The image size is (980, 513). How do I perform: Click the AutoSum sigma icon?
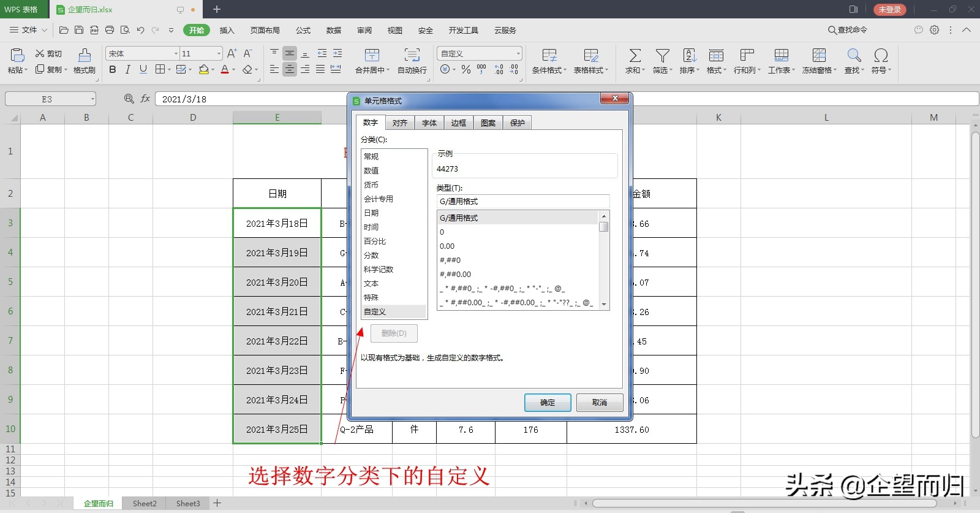(635, 55)
